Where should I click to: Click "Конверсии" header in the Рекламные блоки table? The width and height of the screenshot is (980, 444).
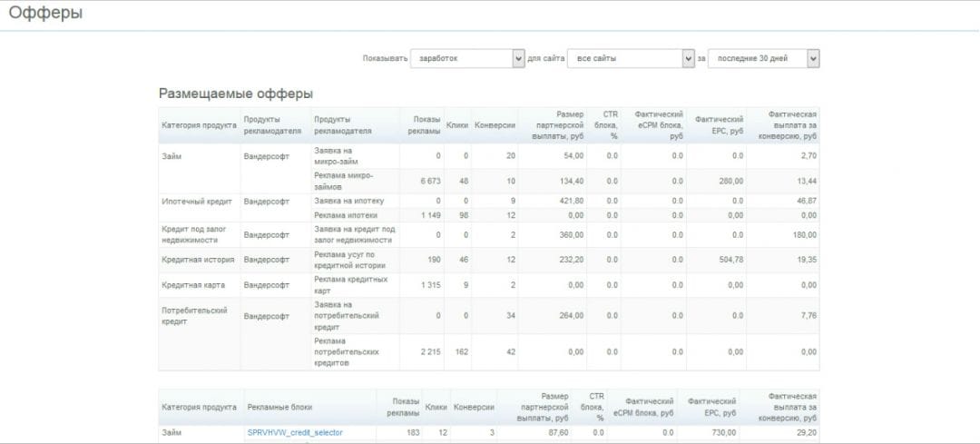click(x=474, y=407)
